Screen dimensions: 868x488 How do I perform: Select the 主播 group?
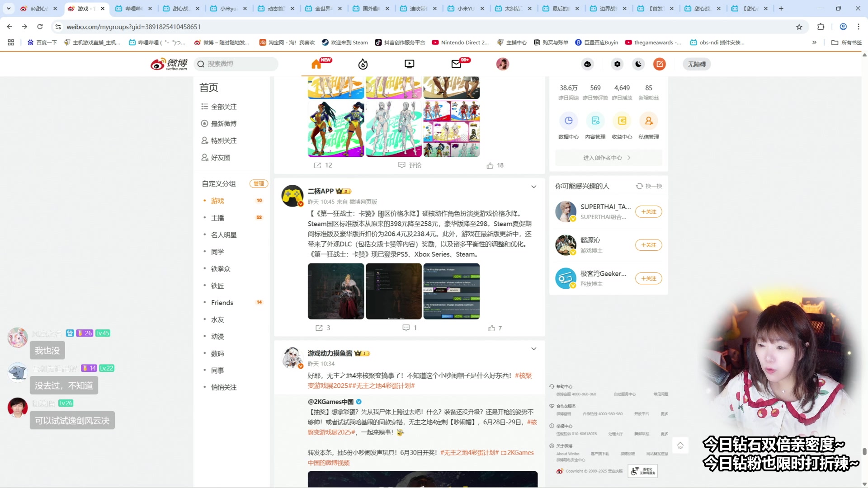point(217,218)
